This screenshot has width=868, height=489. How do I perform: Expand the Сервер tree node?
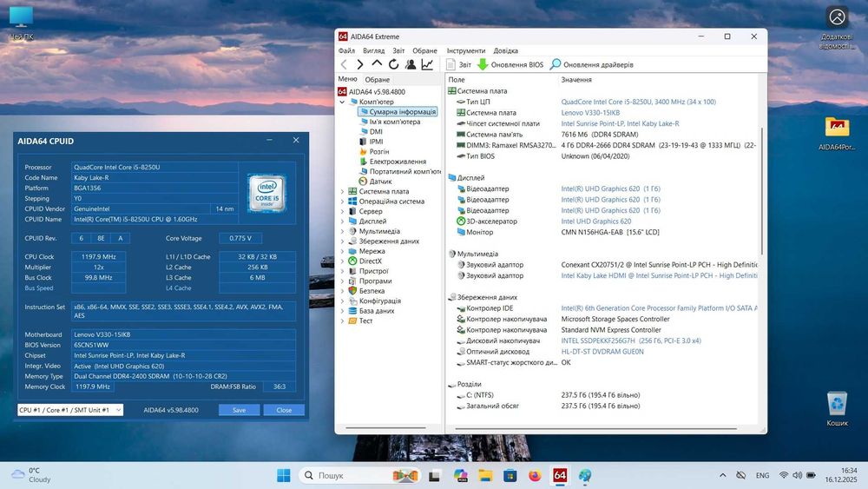[x=342, y=212]
